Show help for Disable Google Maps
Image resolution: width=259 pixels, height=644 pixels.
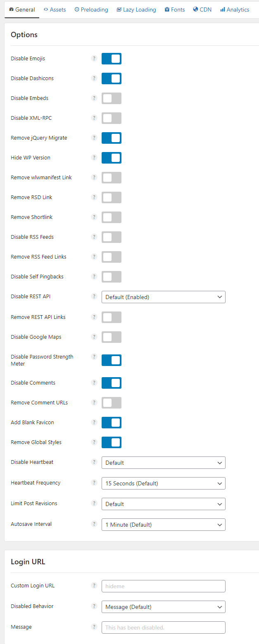(94, 337)
